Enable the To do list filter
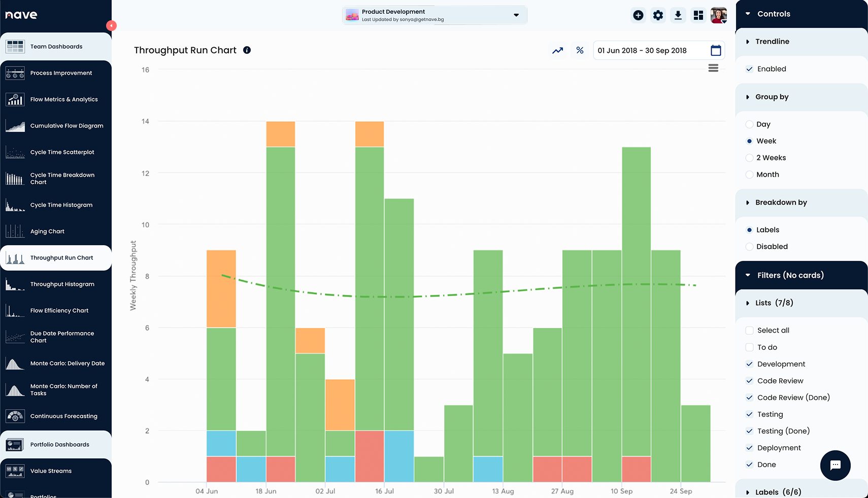 click(749, 347)
